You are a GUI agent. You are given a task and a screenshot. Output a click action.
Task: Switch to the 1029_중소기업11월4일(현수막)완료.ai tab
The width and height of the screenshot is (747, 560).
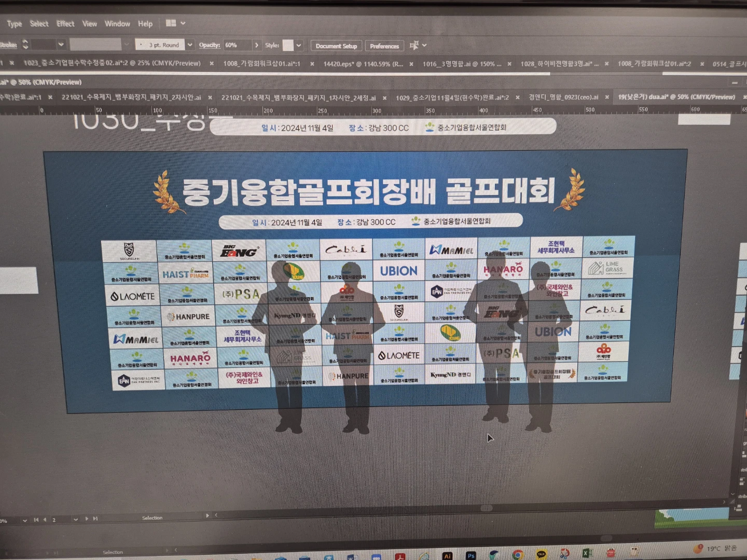click(x=452, y=97)
